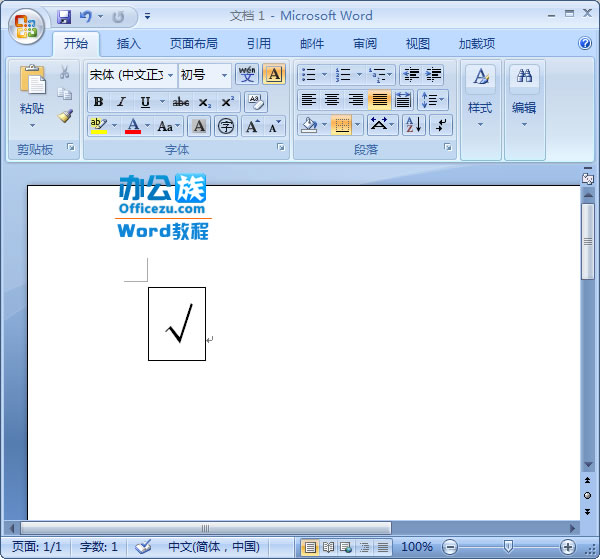Click 中文(简体，中国) language button
Screen dimensions: 600x559
[x=214, y=547]
